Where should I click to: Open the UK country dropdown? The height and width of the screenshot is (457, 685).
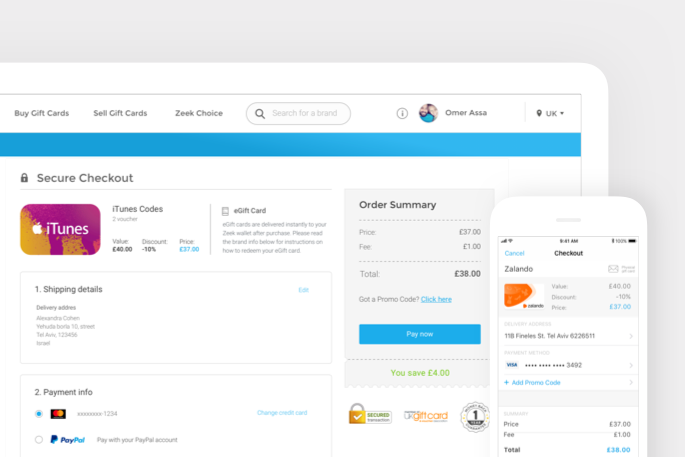coord(550,113)
